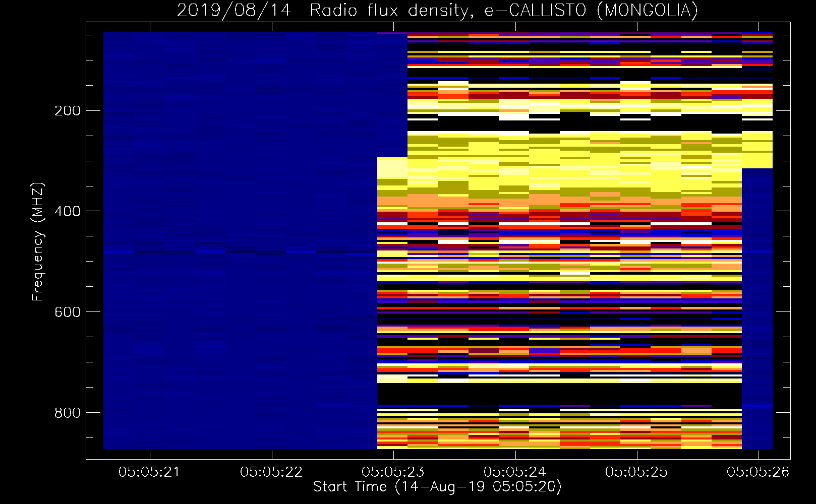Image resolution: width=816 pixels, height=504 pixels.
Task: Click the 400 frequency tick label
Action: coord(68,211)
